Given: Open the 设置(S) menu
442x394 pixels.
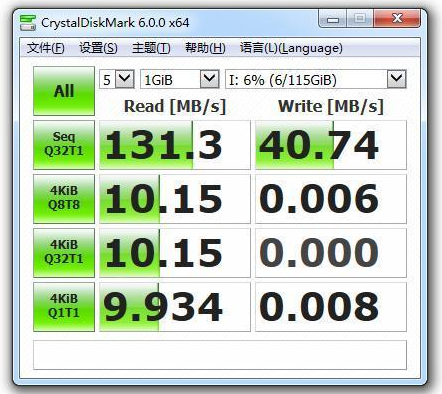Looking at the screenshot, I should (x=98, y=48).
